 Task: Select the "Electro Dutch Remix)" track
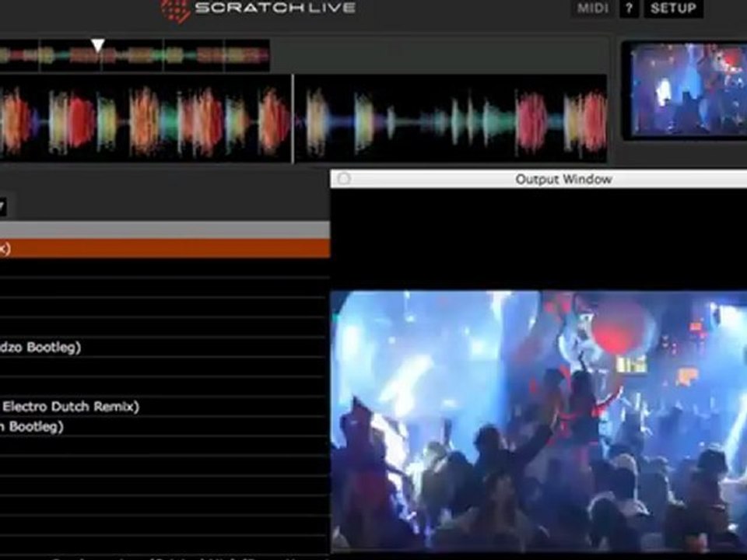click(165, 407)
